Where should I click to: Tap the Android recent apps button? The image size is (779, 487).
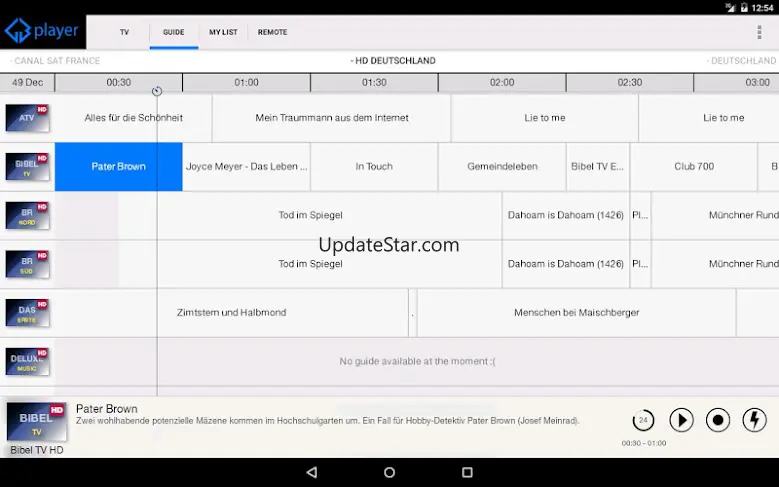(467, 472)
